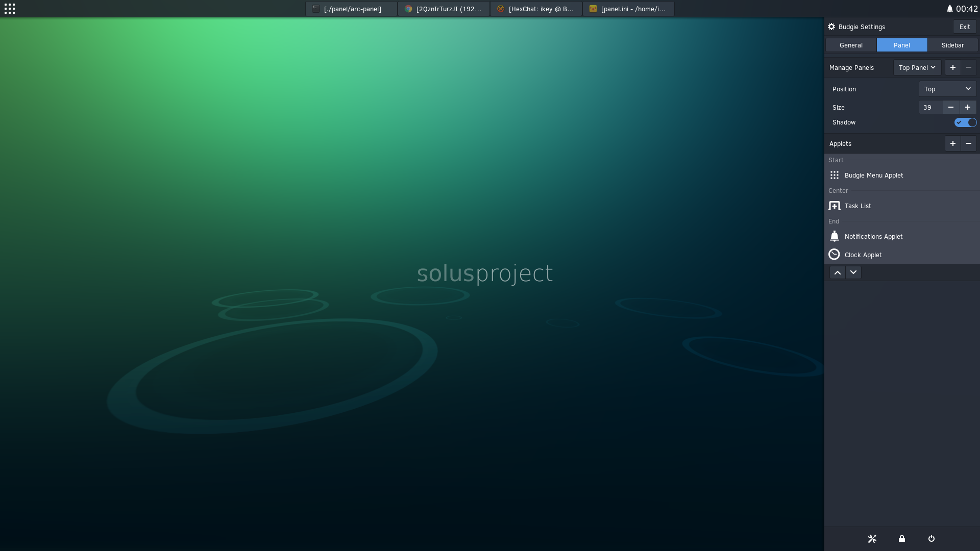980x551 pixels.
Task: Click the notification bell in top panel
Action: pyautogui.click(x=950, y=9)
